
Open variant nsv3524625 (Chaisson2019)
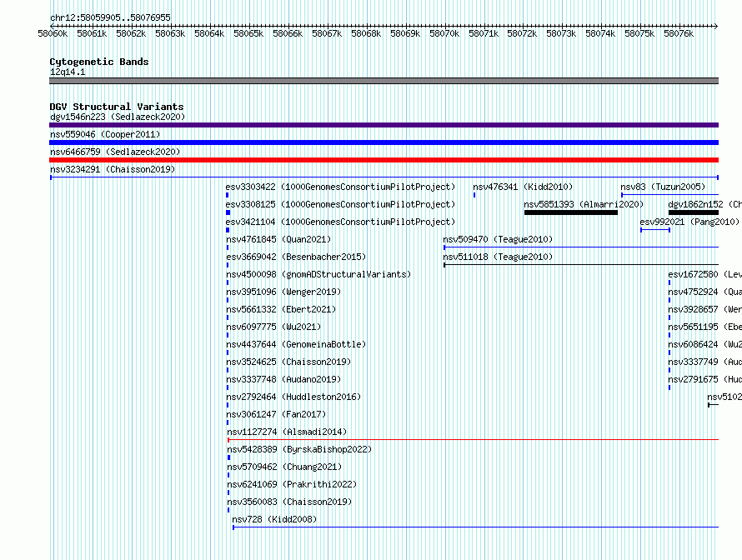[x=288, y=362]
